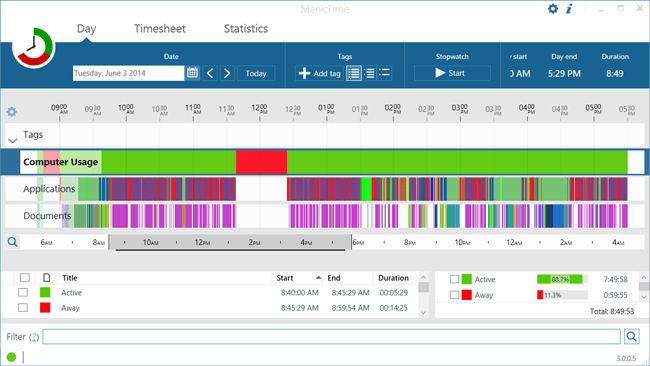The height and width of the screenshot is (366, 650).
Task: Open settings gear in title bar
Action: click(x=553, y=9)
